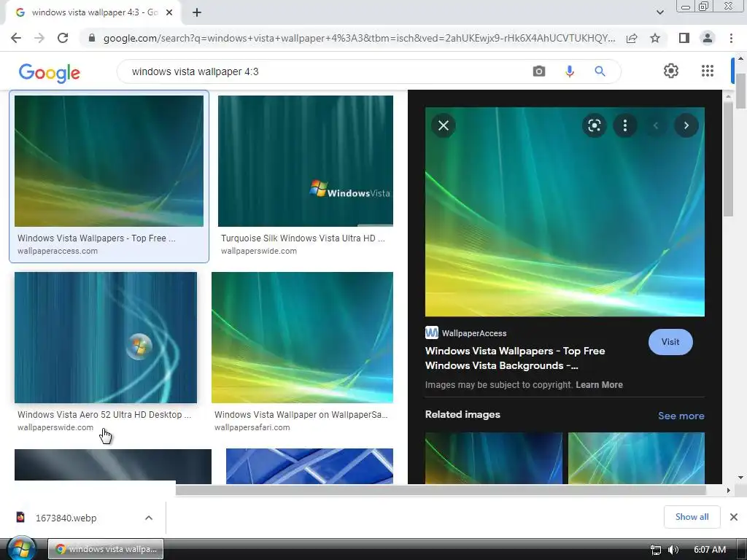The width and height of the screenshot is (747, 560).
Task: Click the forward navigation arrow
Action: click(39, 38)
